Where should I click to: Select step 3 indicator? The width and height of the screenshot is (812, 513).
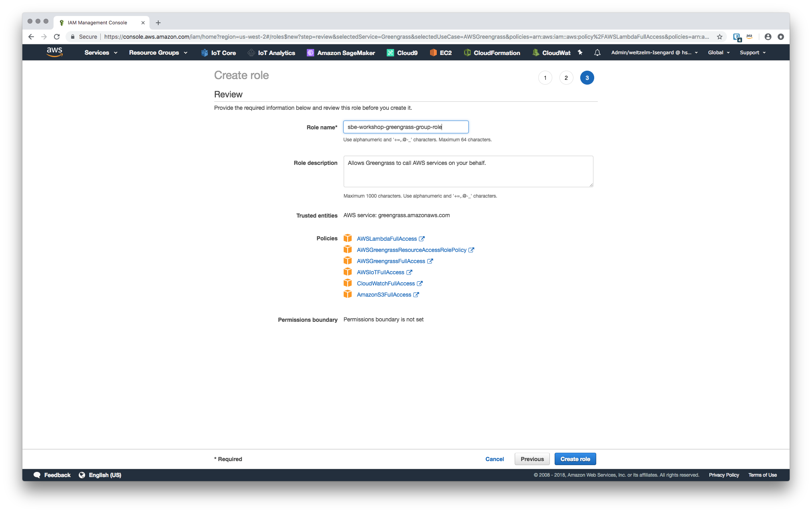[x=587, y=78]
